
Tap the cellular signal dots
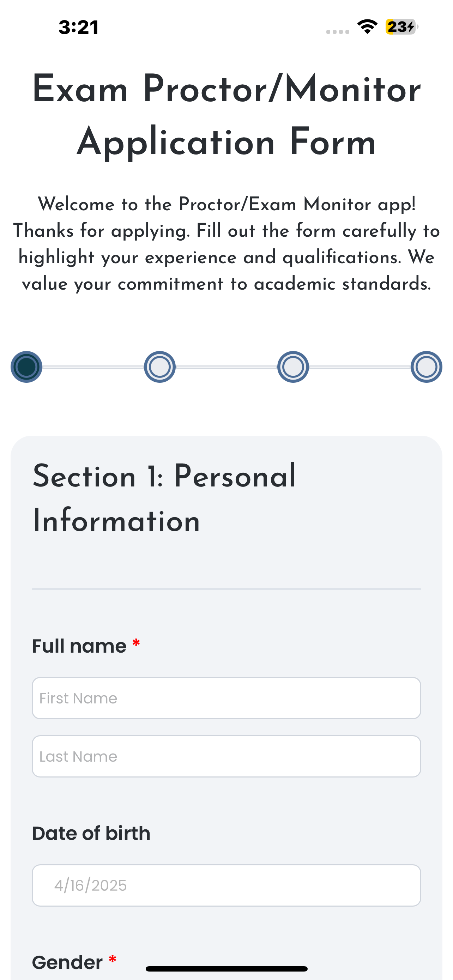[x=337, y=32]
